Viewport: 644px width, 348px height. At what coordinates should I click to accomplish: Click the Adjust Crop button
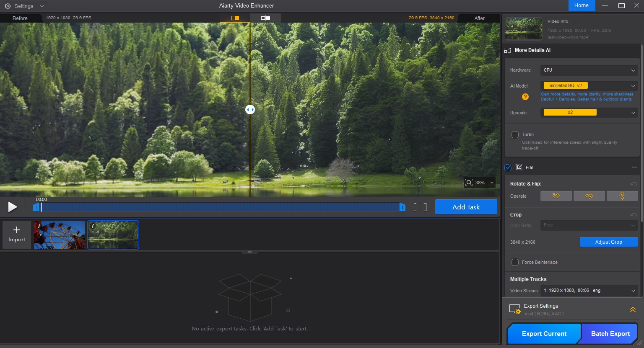point(609,242)
